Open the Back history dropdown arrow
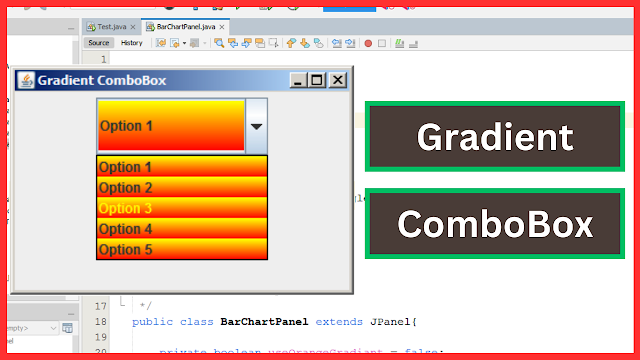Screen dimensions: 640x360 (x=184, y=43)
